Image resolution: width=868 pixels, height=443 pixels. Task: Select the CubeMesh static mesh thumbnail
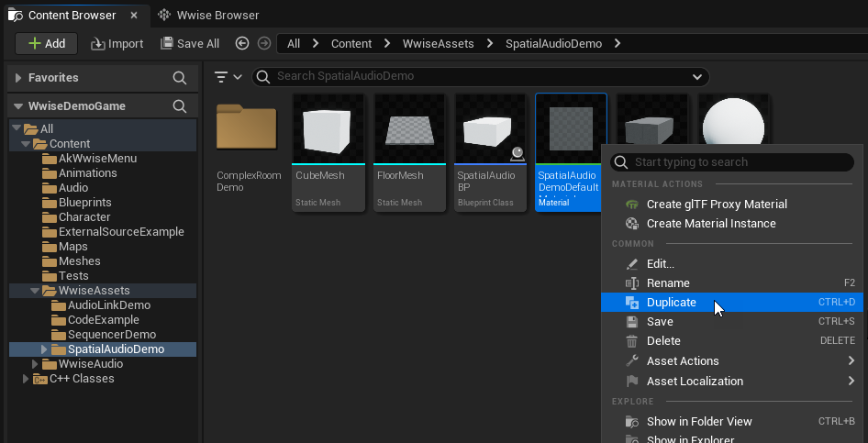(x=328, y=152)
